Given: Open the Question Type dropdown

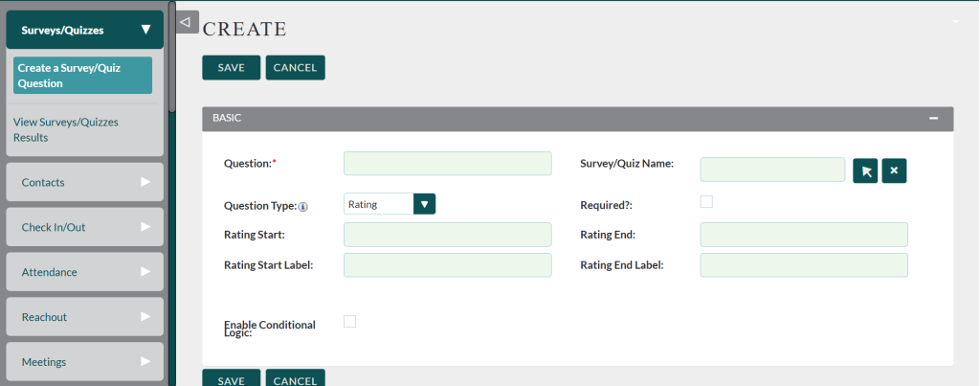Looking at the screenshot, I should tap(424, 204).
